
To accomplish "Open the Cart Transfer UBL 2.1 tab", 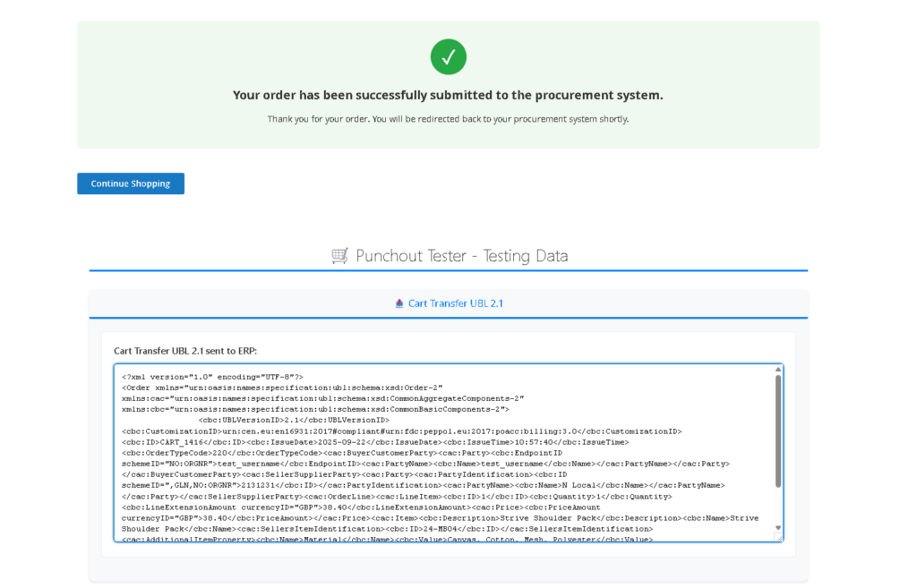I will coord(449,303).
